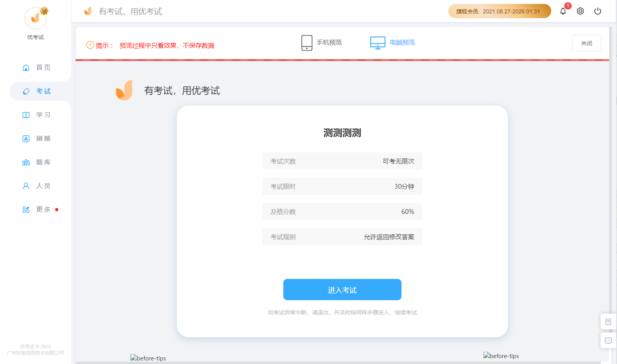Click 允许返回修改答案 rule value
The width and height of the screenshot is (617, 364).
[x=389, y=237]
